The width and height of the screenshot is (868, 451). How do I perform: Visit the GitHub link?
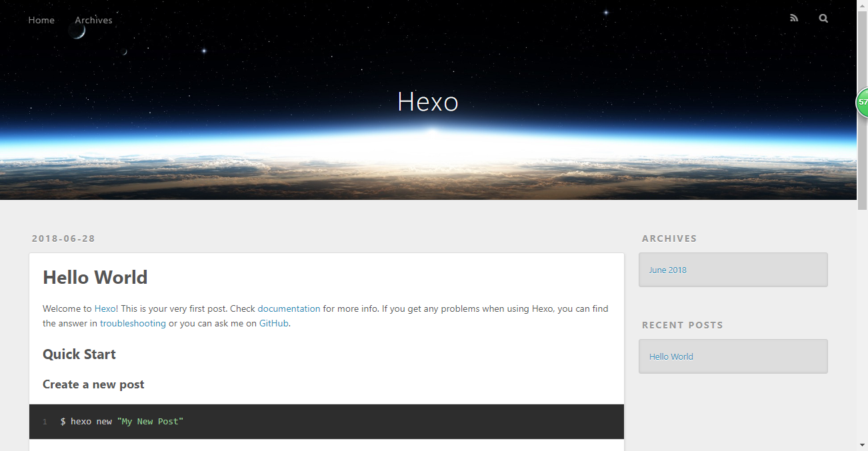pos(274,323)
